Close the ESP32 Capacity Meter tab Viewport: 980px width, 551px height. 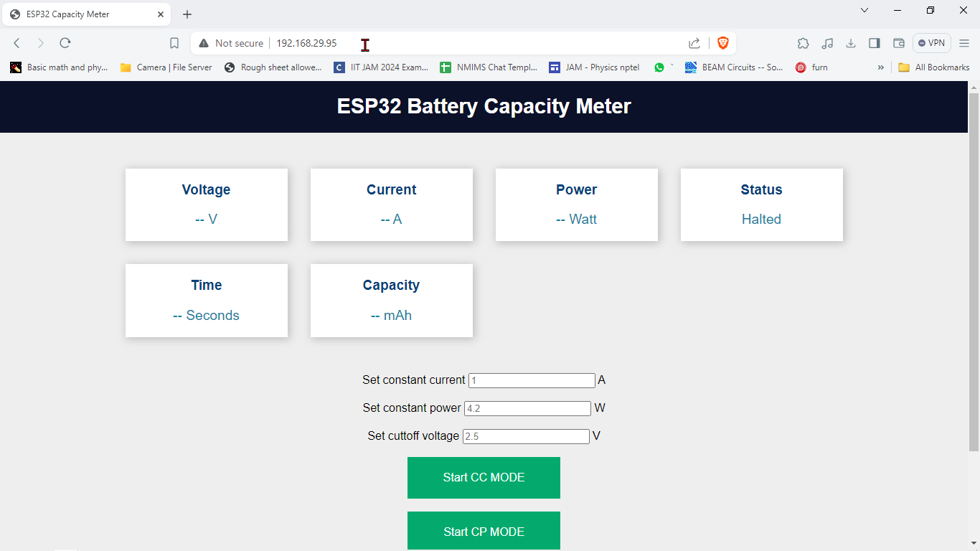coord(161,14)
